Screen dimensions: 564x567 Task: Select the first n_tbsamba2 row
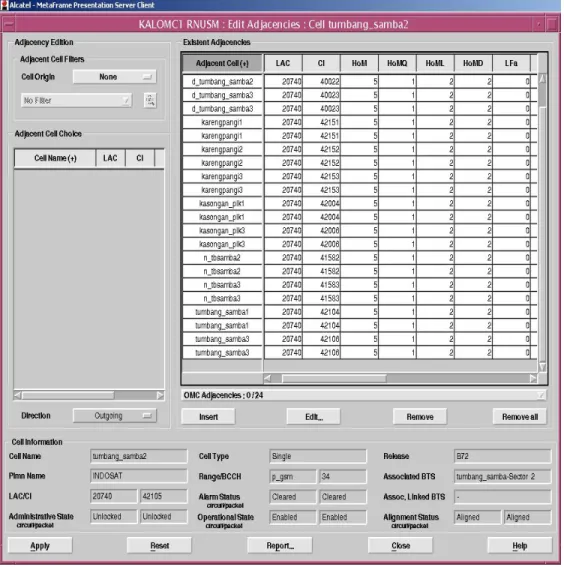click(359, 258)
